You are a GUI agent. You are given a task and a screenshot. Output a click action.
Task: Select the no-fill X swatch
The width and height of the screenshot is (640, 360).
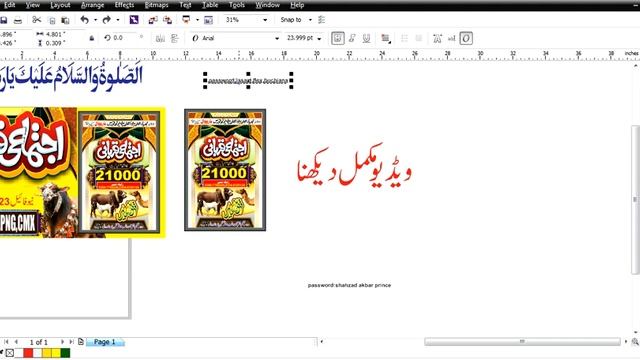pos(10,353)
